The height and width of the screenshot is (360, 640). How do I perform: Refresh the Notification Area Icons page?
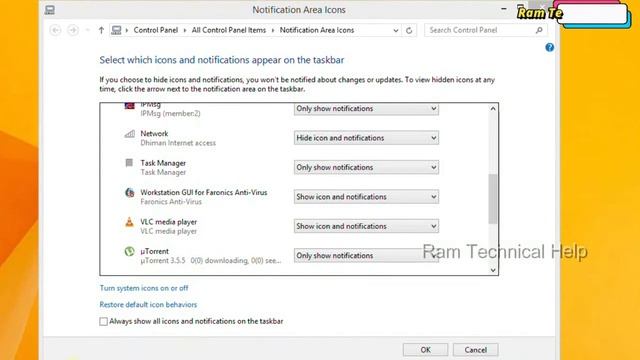[409, 30]
